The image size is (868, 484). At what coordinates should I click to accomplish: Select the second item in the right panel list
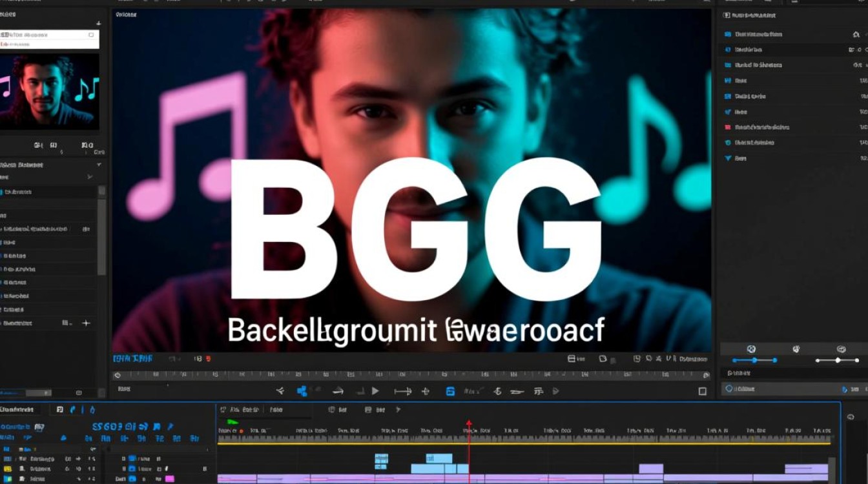tap(749, 50)
